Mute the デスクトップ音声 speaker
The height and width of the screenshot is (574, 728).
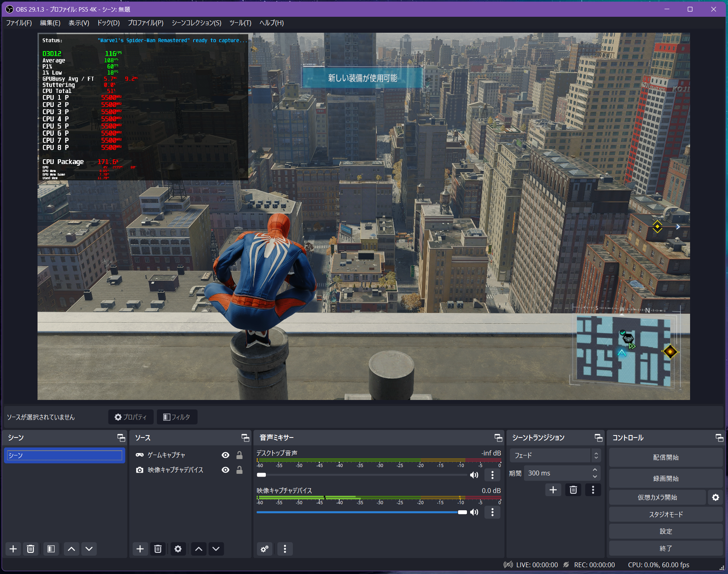[474, 475]
